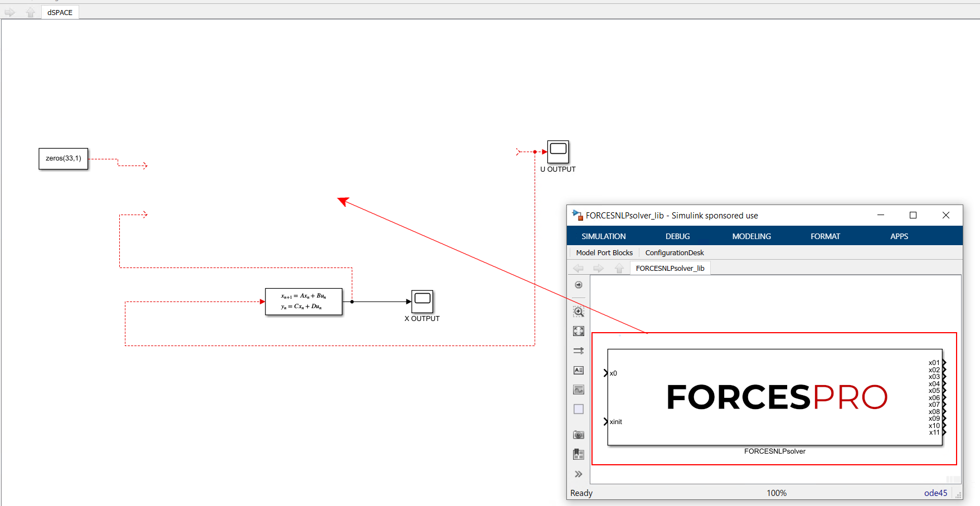Screen dimensions: 980x506
Task: Click the ode45 solver link
Action: [x=935, y=493]
